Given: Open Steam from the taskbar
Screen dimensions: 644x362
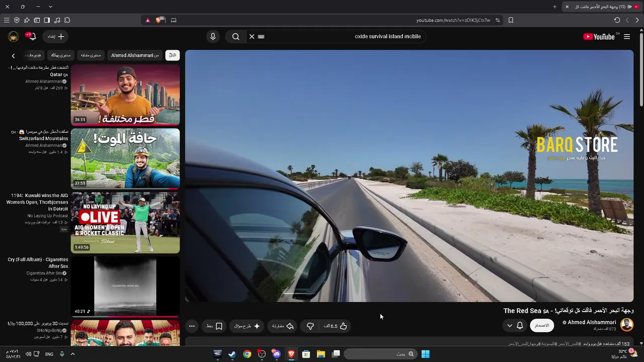Looking at the screenshot, I should (232, 354).
